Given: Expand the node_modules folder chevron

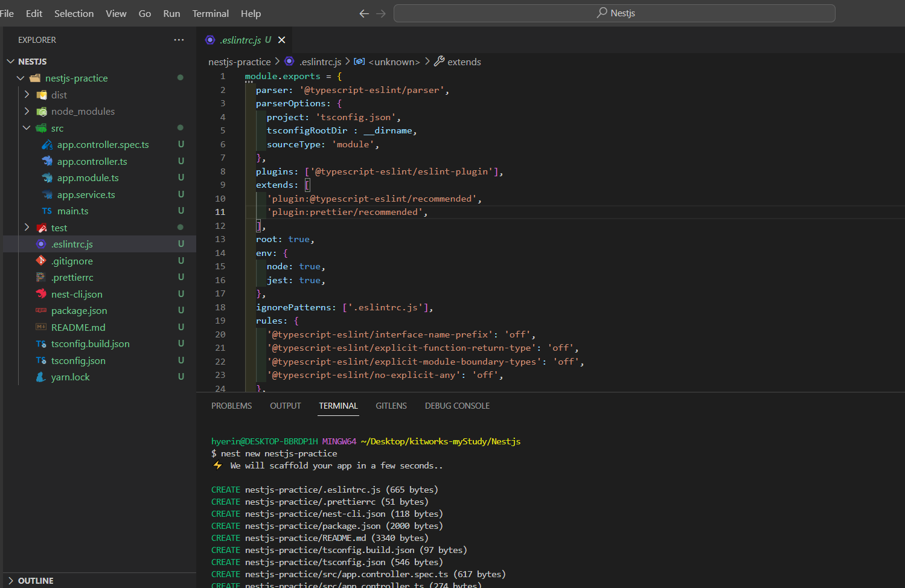Looking at the screenshot, I should pyautogui.click(x=27, y=111).
